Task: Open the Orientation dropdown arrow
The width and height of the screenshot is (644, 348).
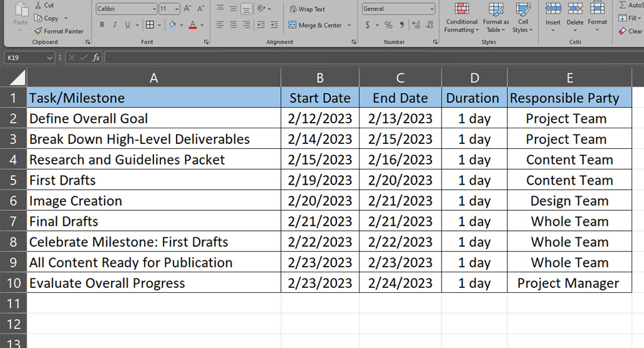Action: click(x=269, y=9)
